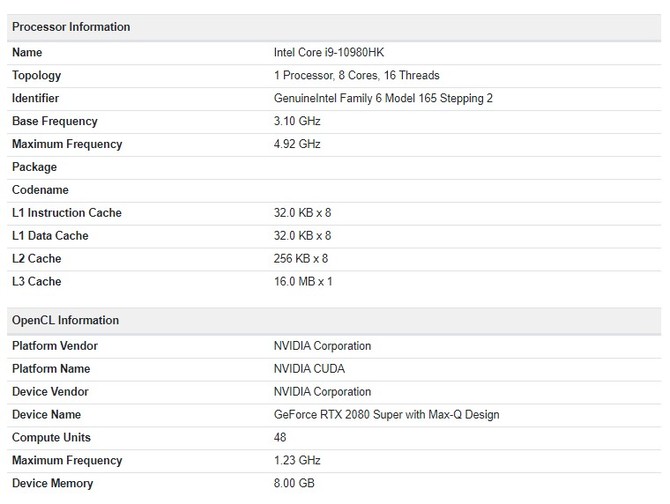Select the 'Identifier' row label
This screenshot has height=504, width=670.
pos(35,98)
